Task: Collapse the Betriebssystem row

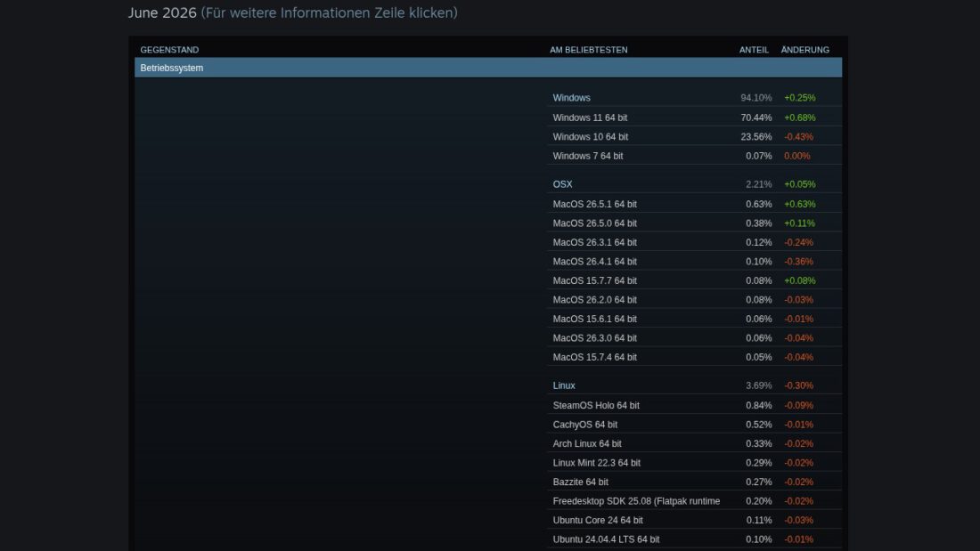Action: [x=488, y=68]
